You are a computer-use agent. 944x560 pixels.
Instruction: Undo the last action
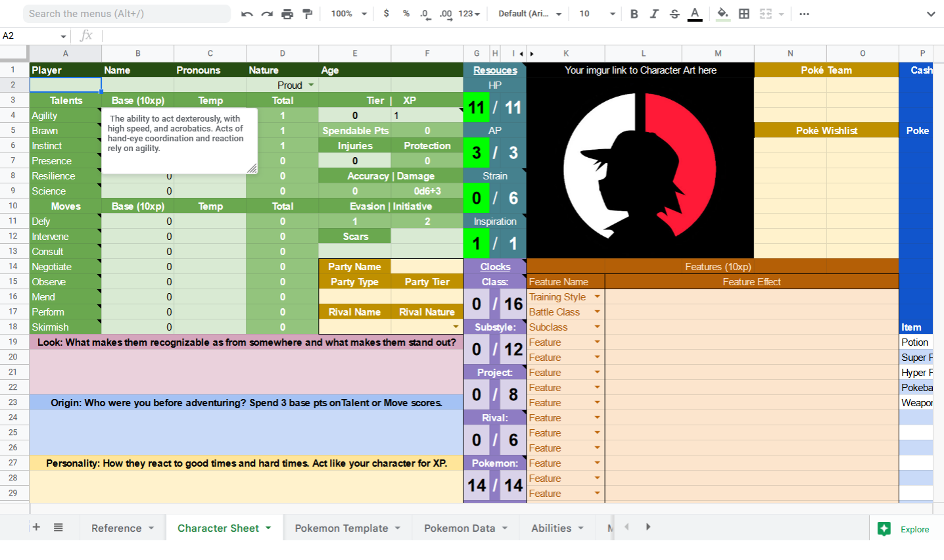(x=247, y=14)
